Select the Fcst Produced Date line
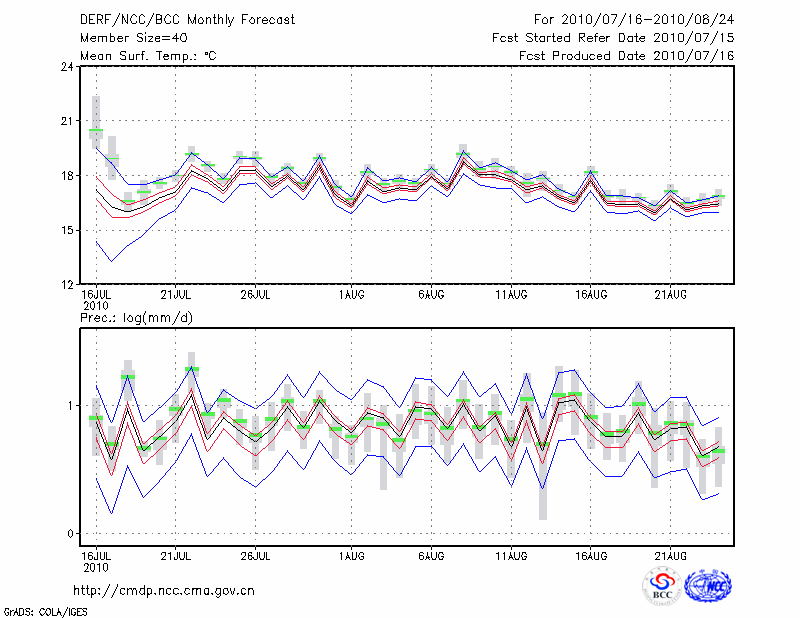This screenshot has height=618, width=800. [626, 55]
